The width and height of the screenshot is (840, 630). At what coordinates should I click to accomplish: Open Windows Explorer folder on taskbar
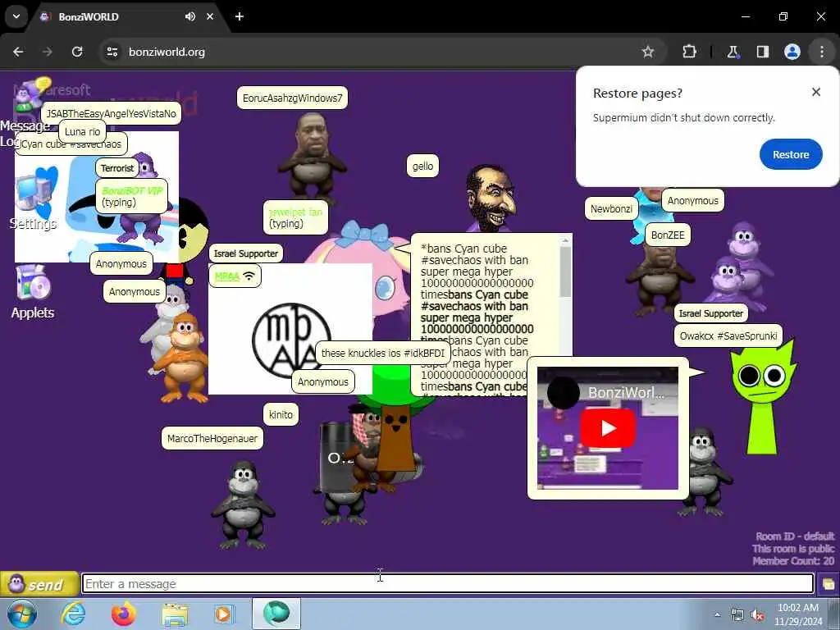175,614
